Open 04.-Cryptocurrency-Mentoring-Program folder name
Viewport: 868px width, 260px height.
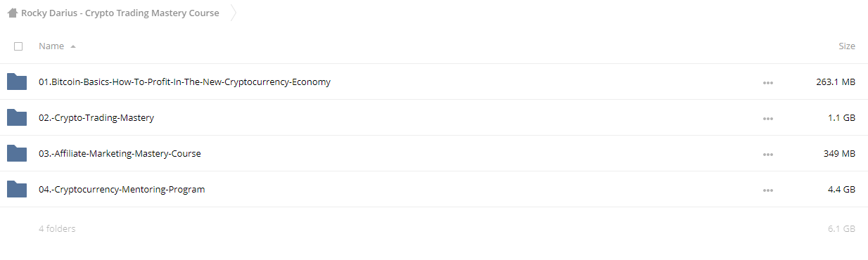(122, 189)
